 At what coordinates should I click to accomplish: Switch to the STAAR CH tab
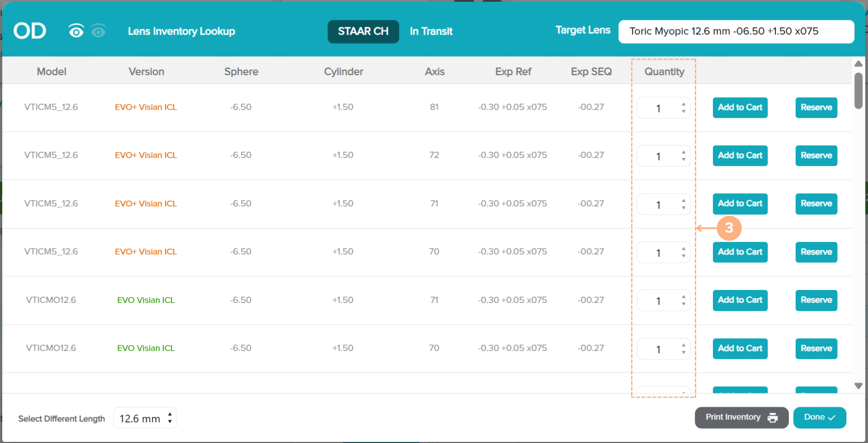click(x=363, y=31)
